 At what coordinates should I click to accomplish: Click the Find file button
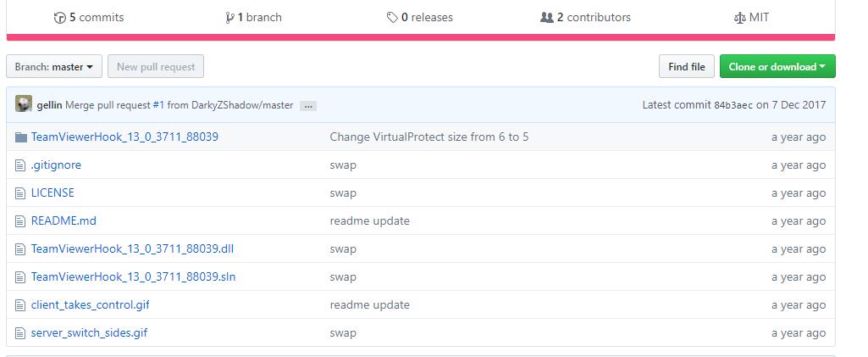(687, 66)
